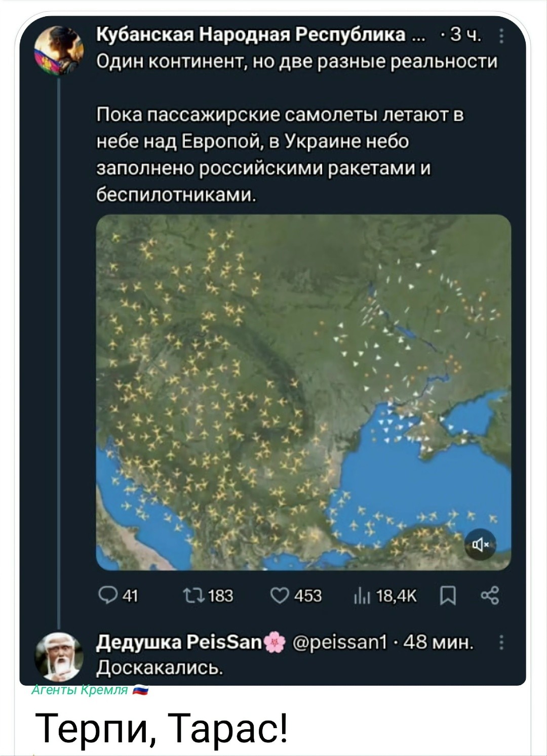Open more options for the first tweet
The image size is (547, 756).
[x=501, y=36]
